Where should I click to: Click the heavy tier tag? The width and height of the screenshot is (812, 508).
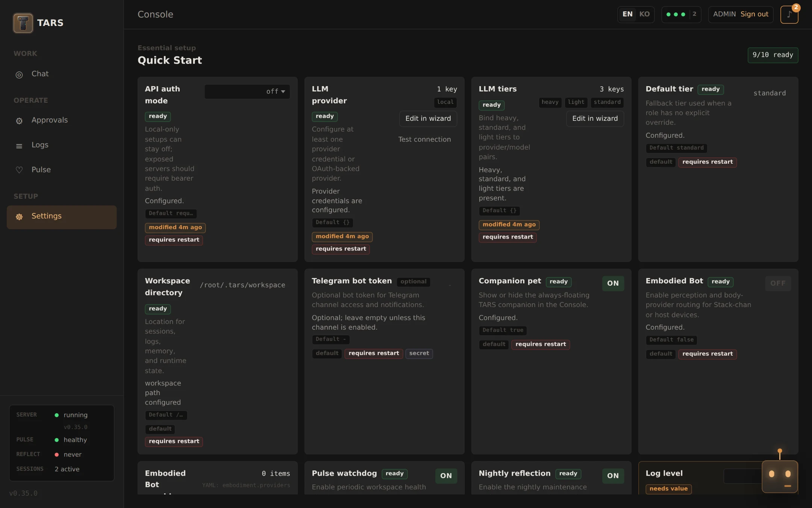coord(550,102)
